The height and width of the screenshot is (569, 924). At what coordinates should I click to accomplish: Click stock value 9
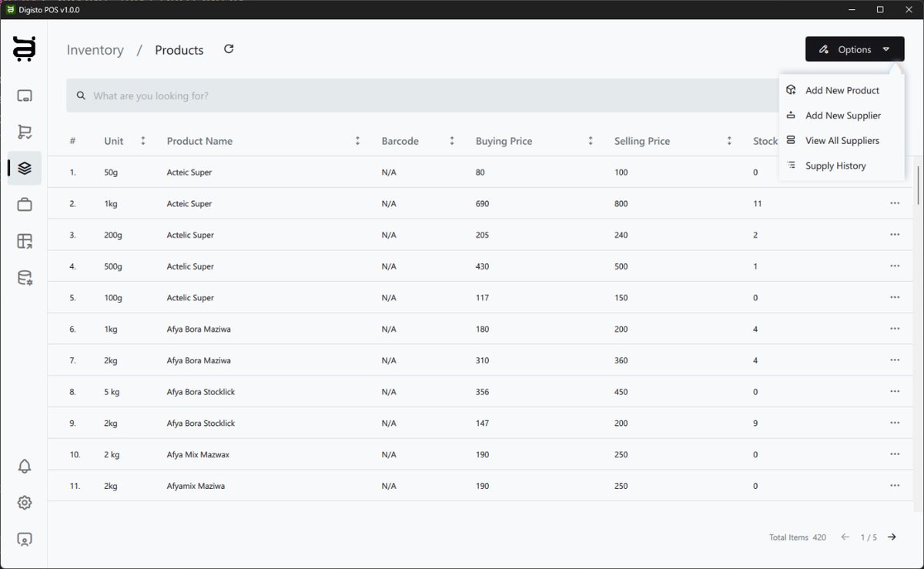pos(755,423)
